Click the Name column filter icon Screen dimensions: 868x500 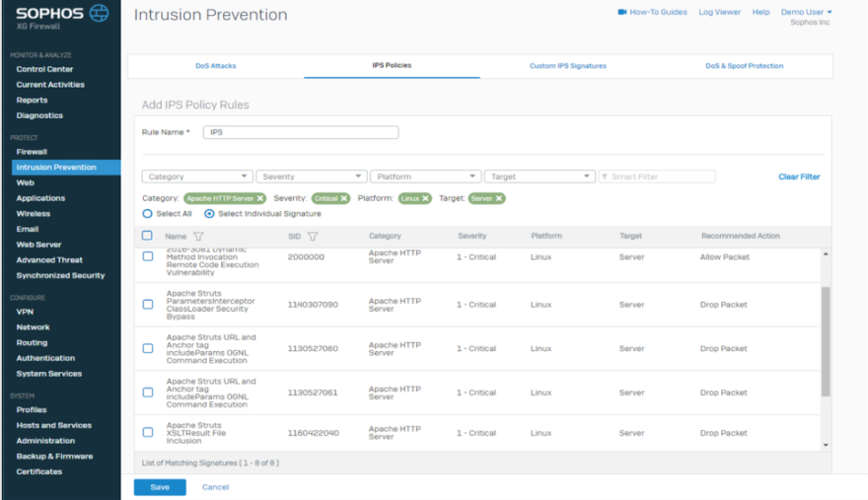coord(198,237)
